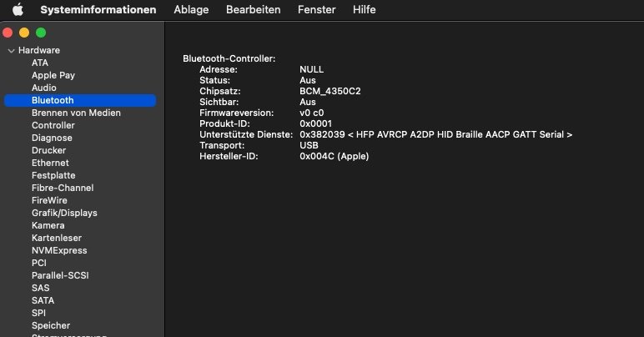Select Apple Pay in the sidebar
The width and height of the screenshot is (644, 337).
53,75
